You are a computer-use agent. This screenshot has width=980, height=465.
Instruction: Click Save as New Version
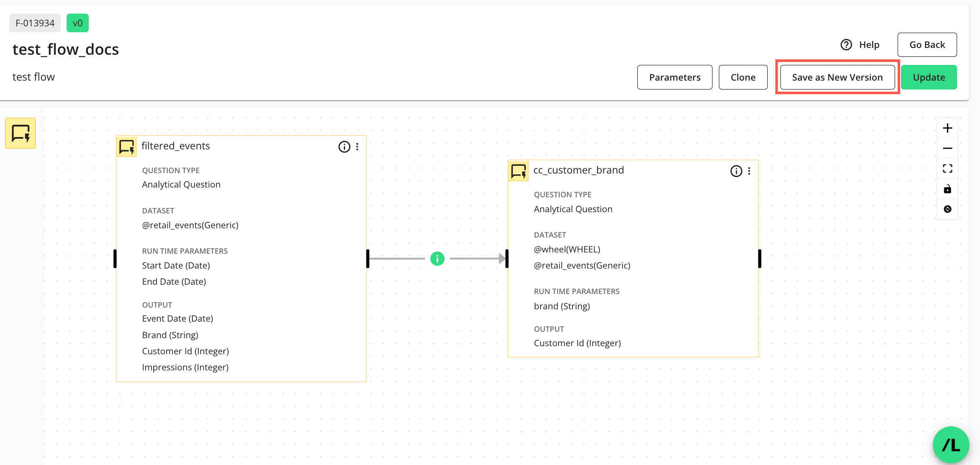click(837, 77)
